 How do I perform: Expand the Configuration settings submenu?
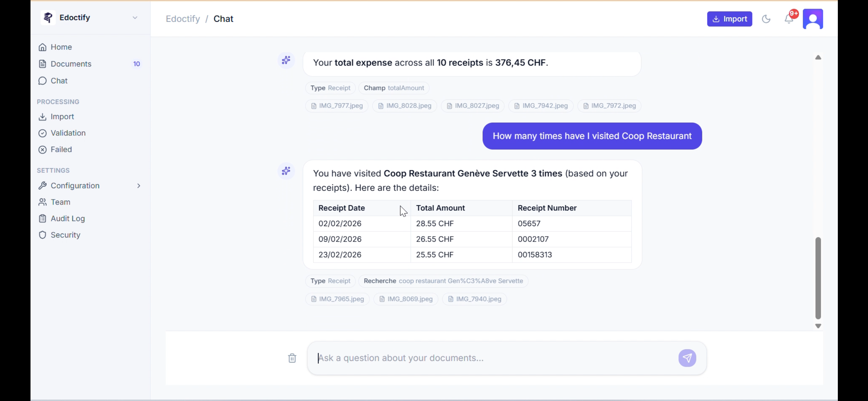point(138,185)
